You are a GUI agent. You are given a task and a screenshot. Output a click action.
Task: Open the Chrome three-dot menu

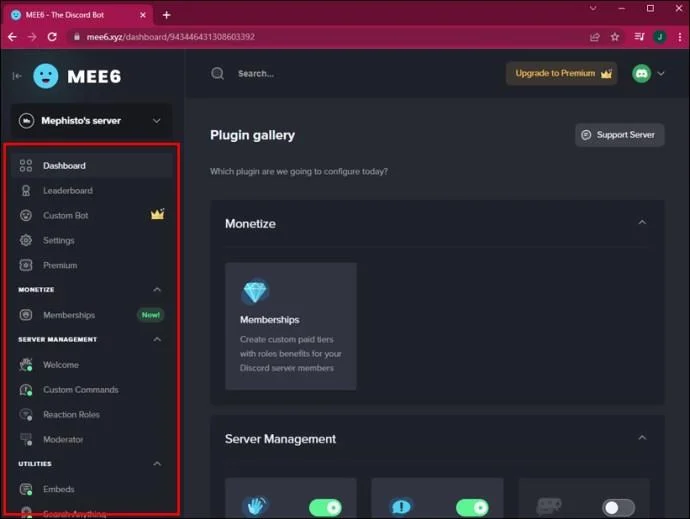point(680,37)
